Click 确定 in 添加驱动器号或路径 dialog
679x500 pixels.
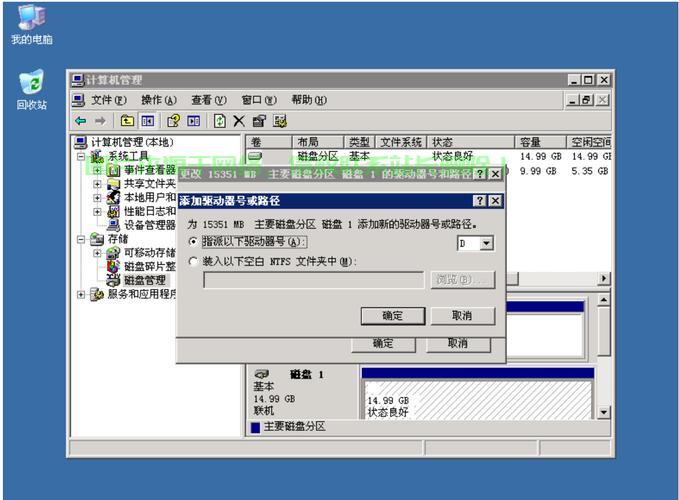pos(393,316)
